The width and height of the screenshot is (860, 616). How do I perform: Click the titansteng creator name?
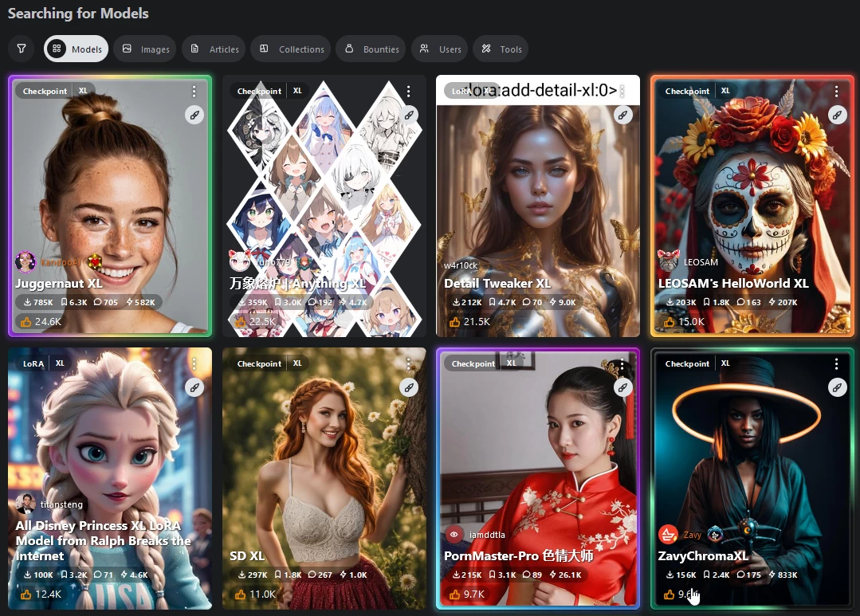(61, 504)
